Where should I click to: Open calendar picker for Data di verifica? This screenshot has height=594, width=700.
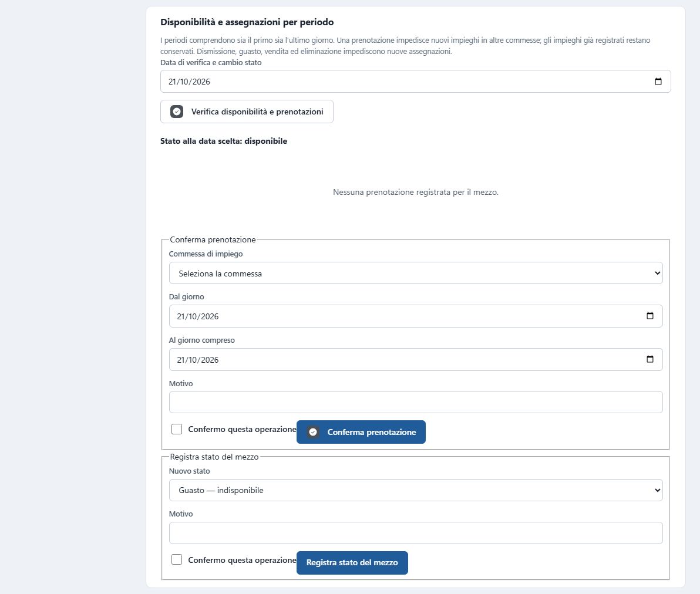658,81
